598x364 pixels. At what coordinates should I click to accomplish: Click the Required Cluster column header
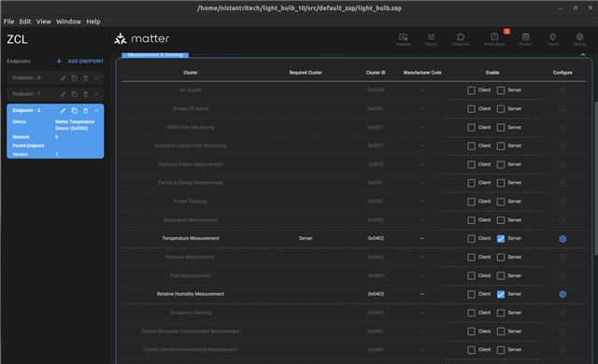tap(306, 73)
